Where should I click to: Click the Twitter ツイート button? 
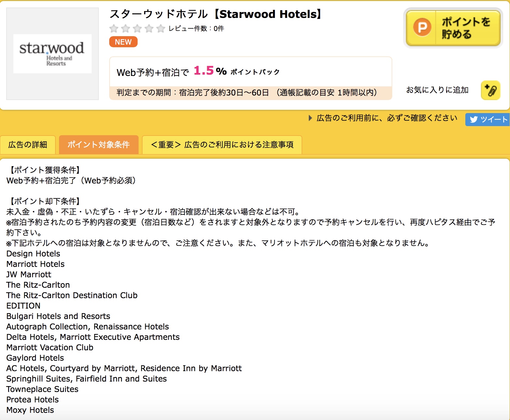tap(487, 119)
